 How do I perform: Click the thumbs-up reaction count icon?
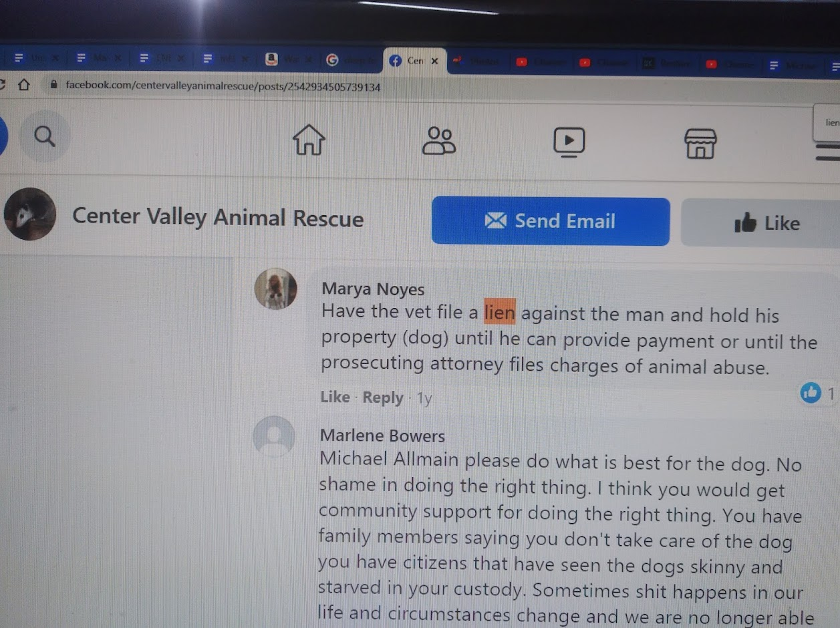tap(811, 393)
